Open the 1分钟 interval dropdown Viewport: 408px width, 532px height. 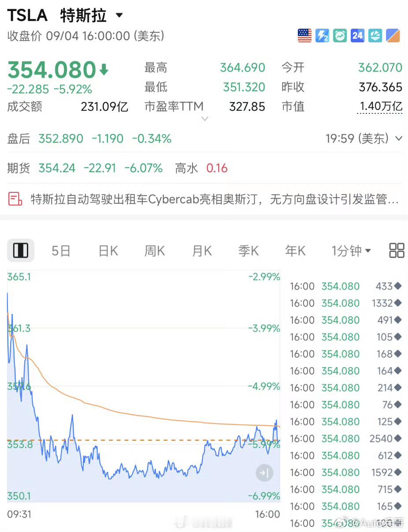351,251
